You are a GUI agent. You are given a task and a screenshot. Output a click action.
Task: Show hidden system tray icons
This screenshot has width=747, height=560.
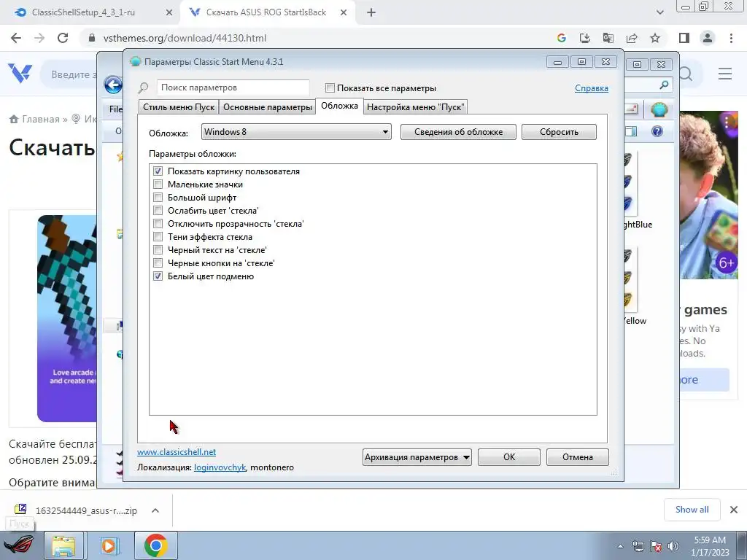click(x=620, y=546)
